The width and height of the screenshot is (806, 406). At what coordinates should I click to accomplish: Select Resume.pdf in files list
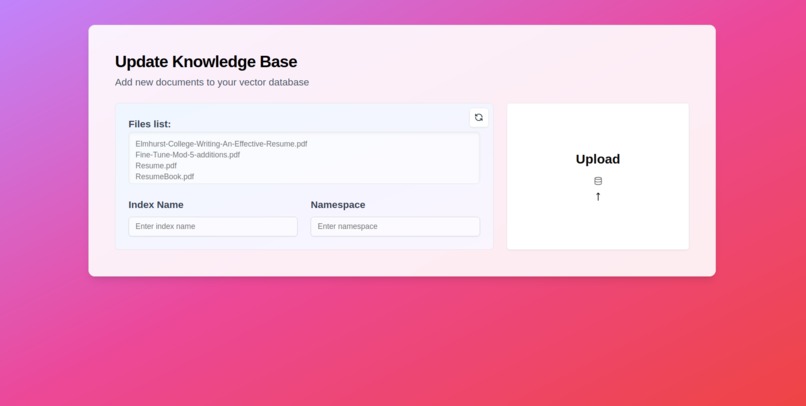tap(156, 165)
